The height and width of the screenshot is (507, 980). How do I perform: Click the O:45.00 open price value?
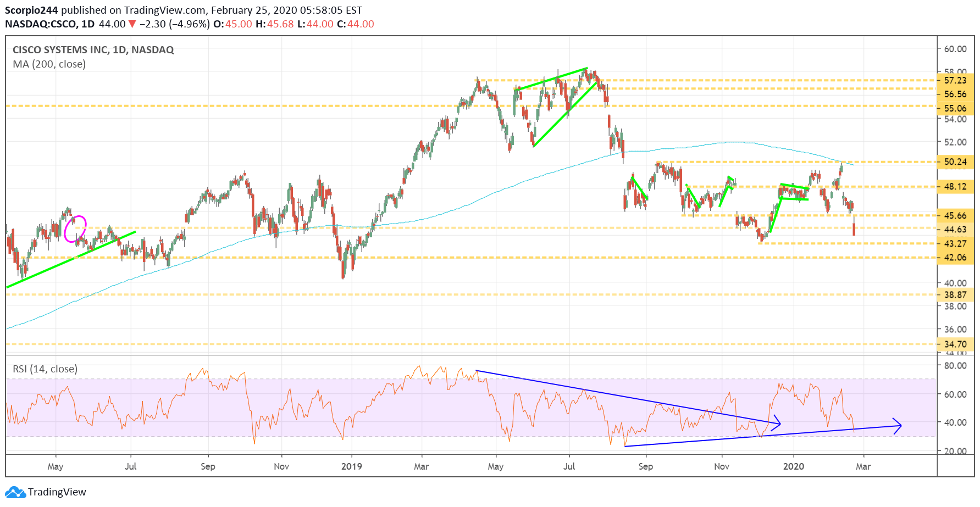[x=232, y=24]
